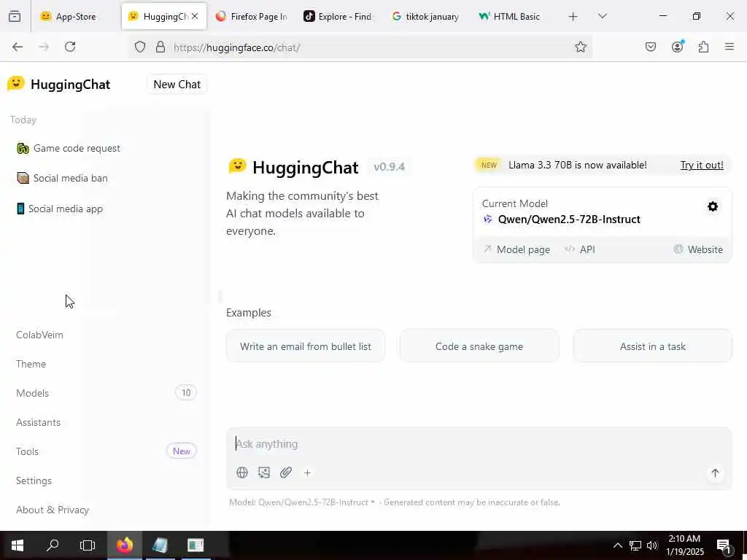Go back with browser back arrow
The width and height of the screenshot is (747, 560).
(x=18, y=47)
